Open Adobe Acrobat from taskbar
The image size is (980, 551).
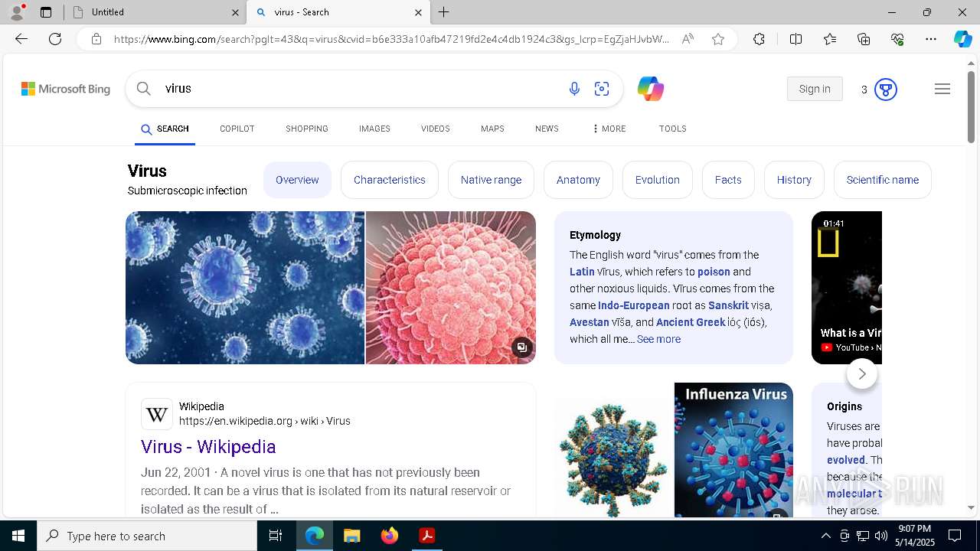427,536
